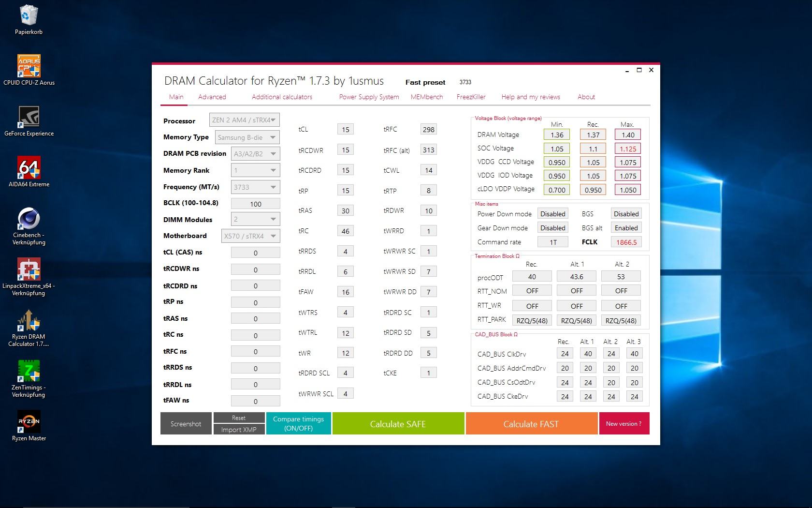Click CAD_BUS ClkDrv Alt. 1 value 40
The width and height of the screenshot is (812, 508).
pyautogui.click(x=588, y=354)
